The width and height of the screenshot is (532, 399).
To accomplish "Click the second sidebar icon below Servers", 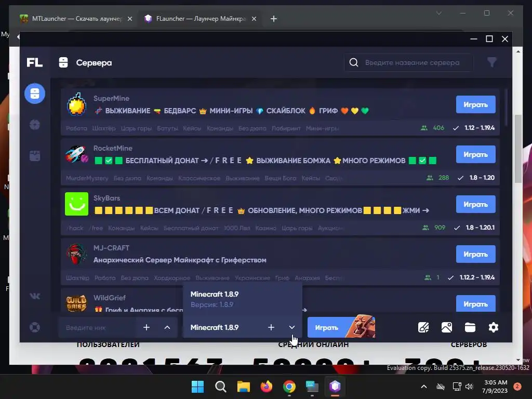I will pos(35,125).
